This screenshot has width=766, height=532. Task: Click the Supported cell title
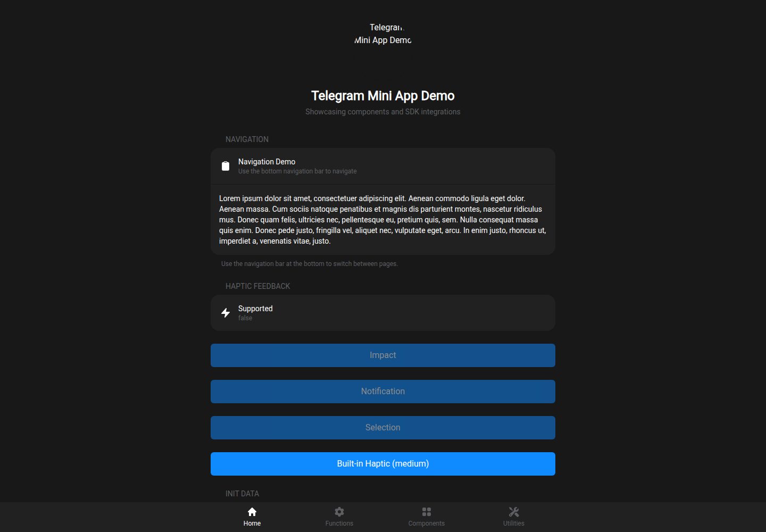[x=255, y=309]
